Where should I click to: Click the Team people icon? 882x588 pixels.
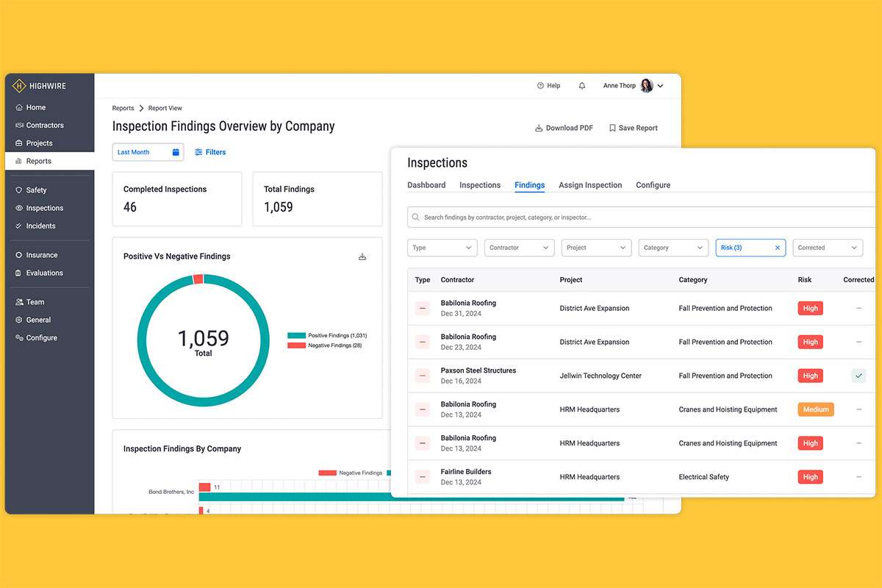pyautogui.click(x=19, y=302)
